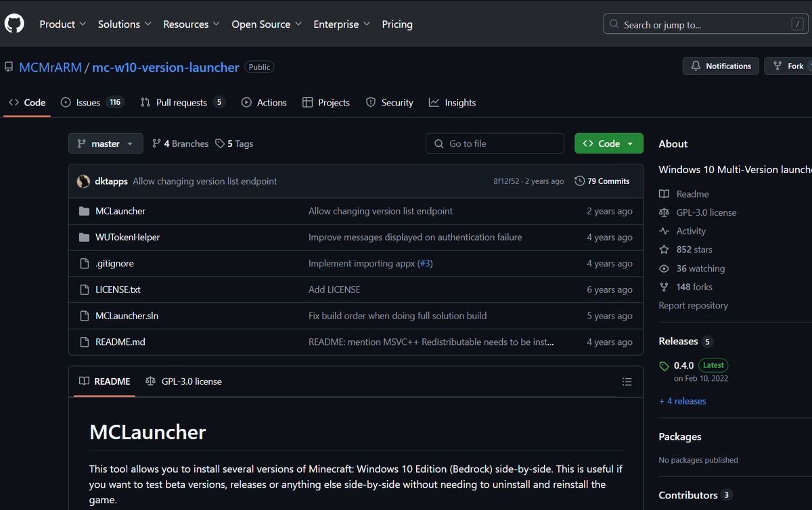The height and width of the screenshot is (510, 812).
Task: Select the GPL-3.0 license tab
Action: point(183,381)
